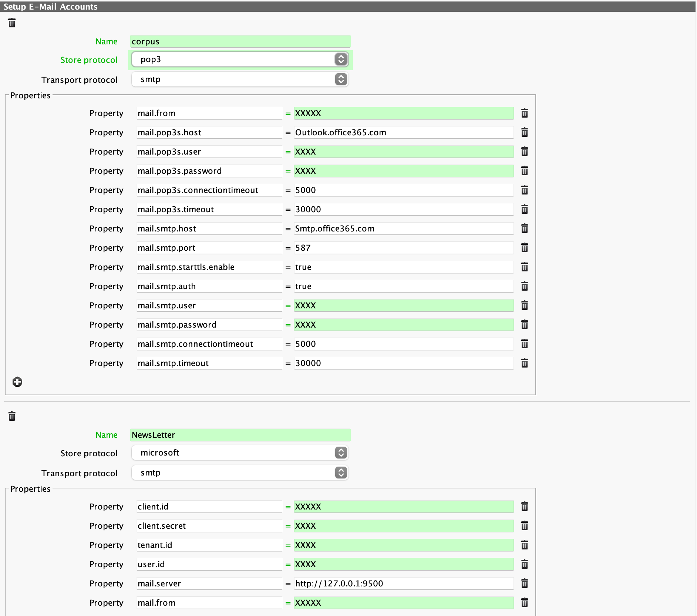Delete the mail.smtp.timeout property

pos(524,363)
